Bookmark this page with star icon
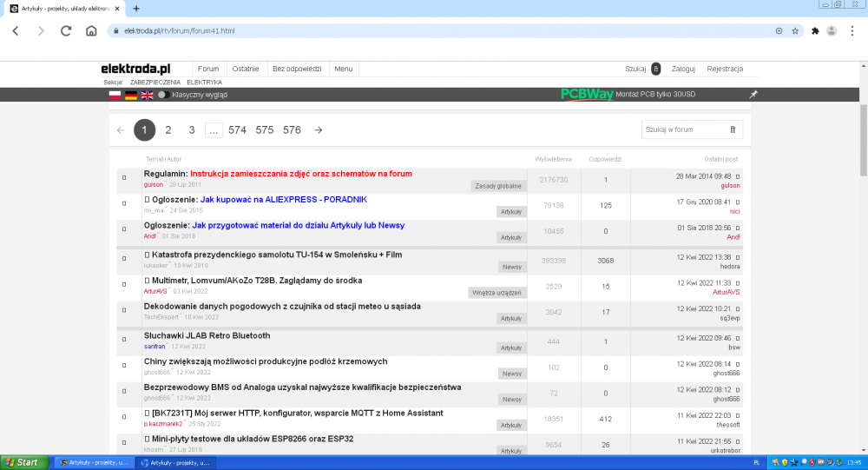This screenshot has width=868, height=470. pos(794,30)
